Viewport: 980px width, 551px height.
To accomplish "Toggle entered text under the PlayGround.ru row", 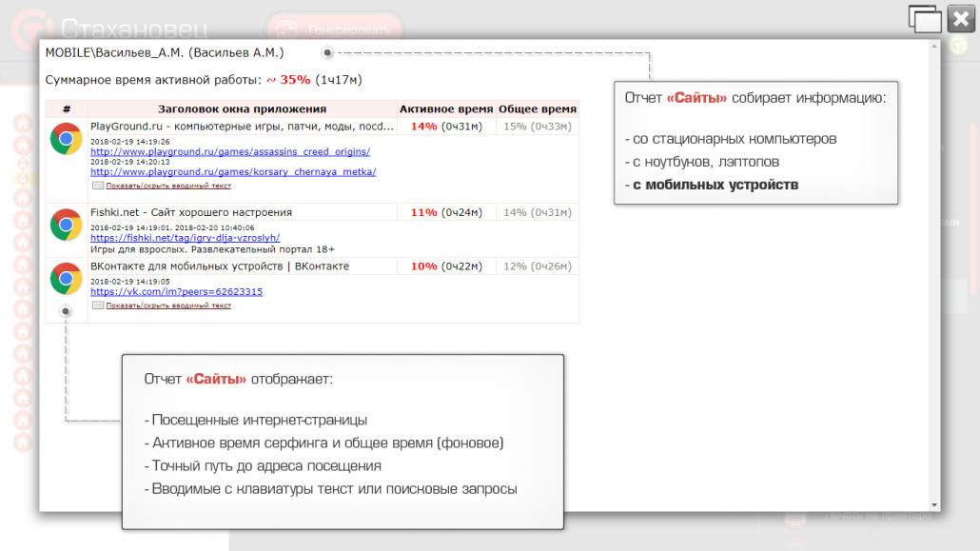I will (x=168, y=186).
